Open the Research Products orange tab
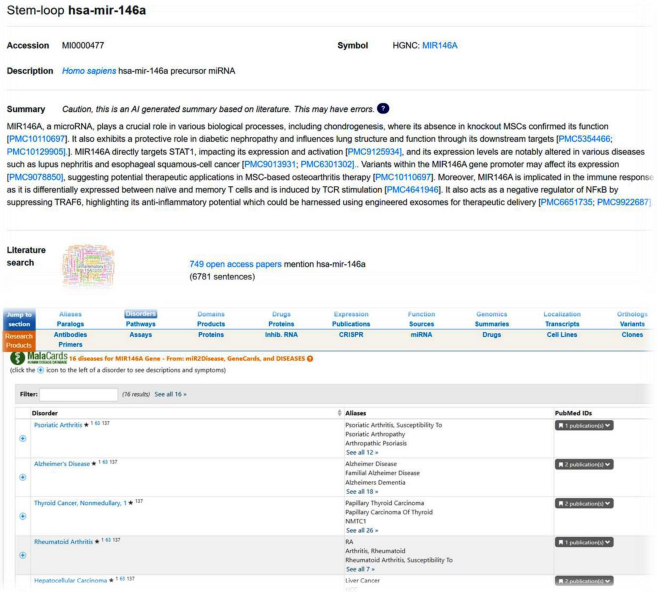The image size is (657, 592). tap(19, 340)
